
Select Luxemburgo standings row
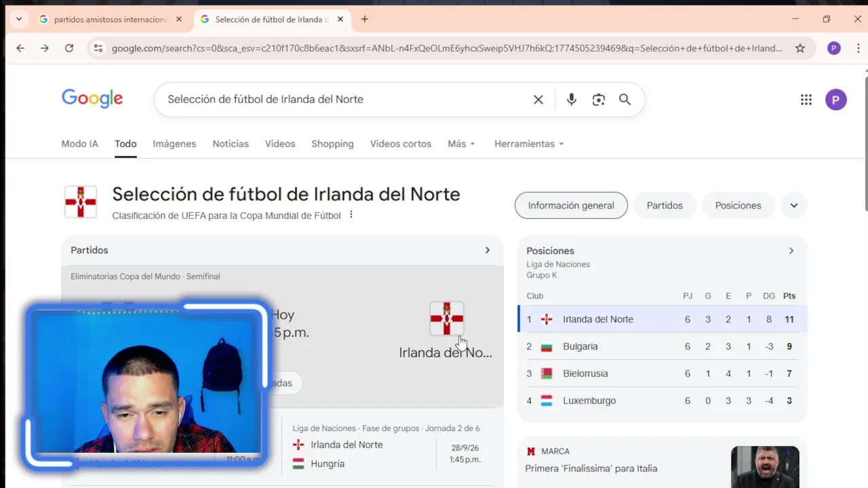(x=663, y=401)
